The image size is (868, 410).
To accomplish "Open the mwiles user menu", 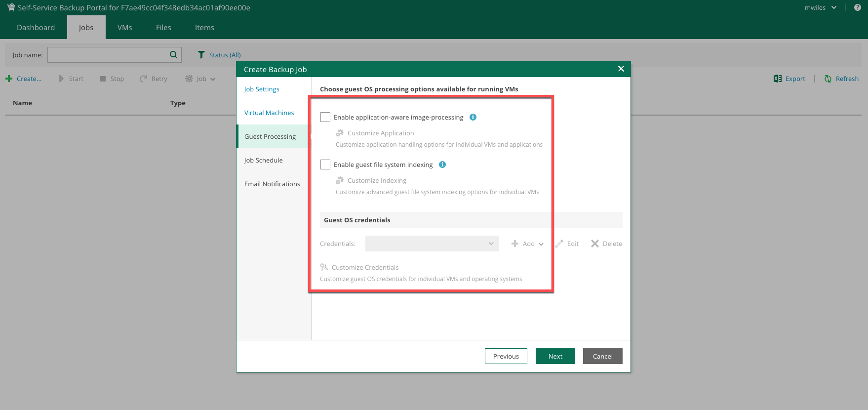I will pos(820,7).
